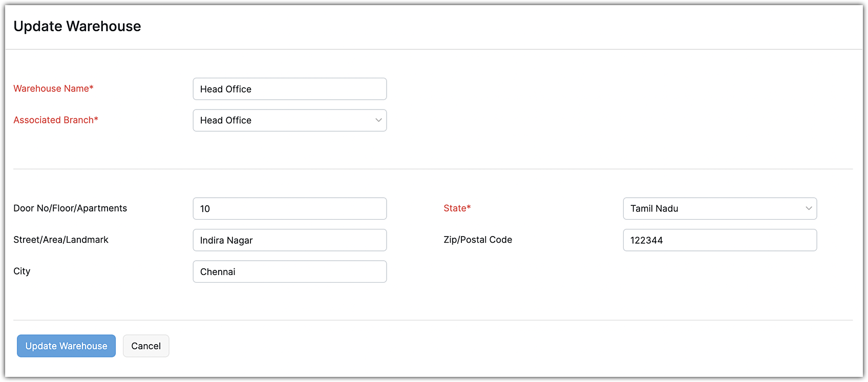Click the Update Warehouse page heading

77,27
